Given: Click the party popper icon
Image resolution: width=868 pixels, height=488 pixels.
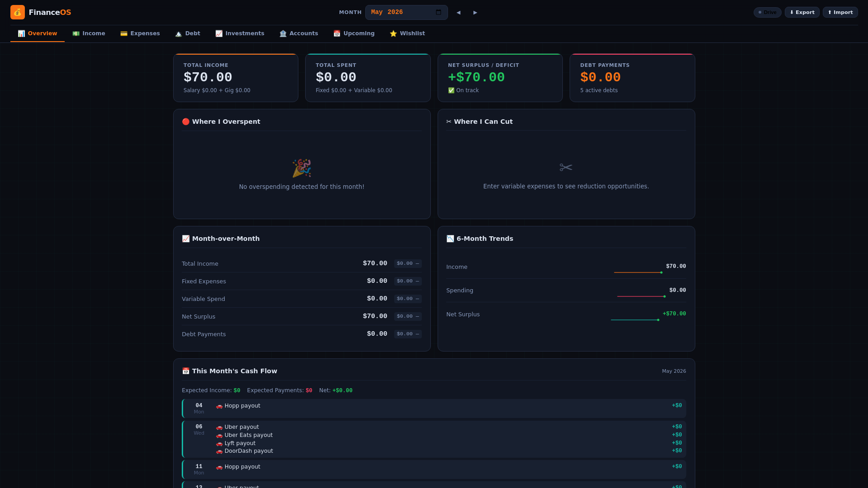Looking at the screenshot, I should tap(302, 168).
